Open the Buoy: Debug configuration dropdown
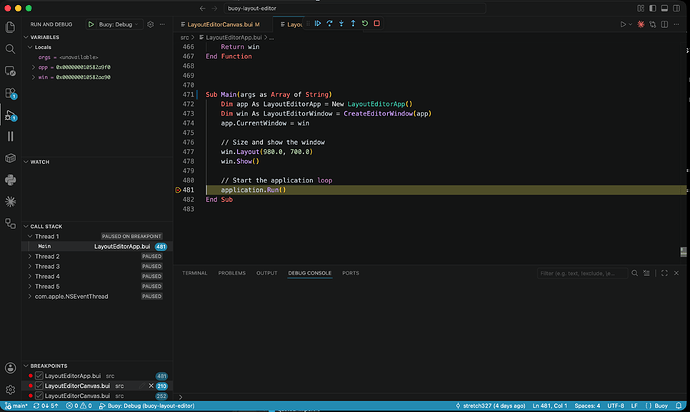Image resolution: width=690 pixels, height=412 pixels. 118,25
